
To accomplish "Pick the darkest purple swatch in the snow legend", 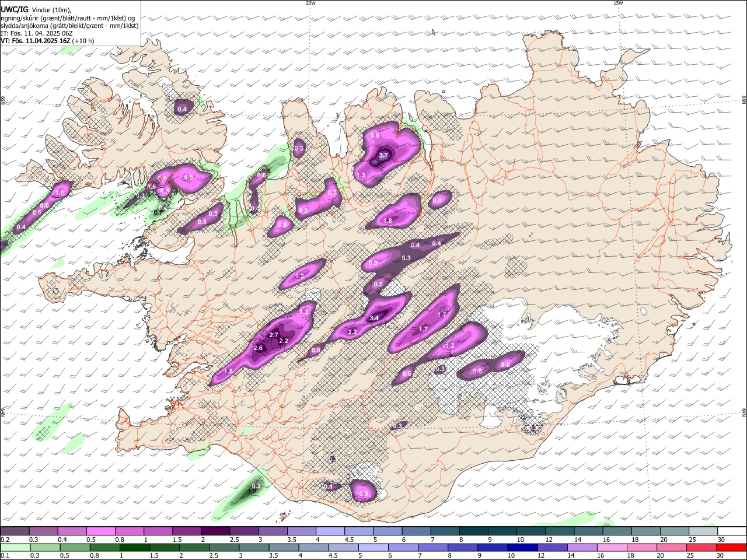I will coord(215,531).
